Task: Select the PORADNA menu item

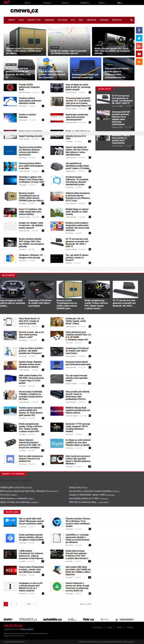Action: point(104,20)
